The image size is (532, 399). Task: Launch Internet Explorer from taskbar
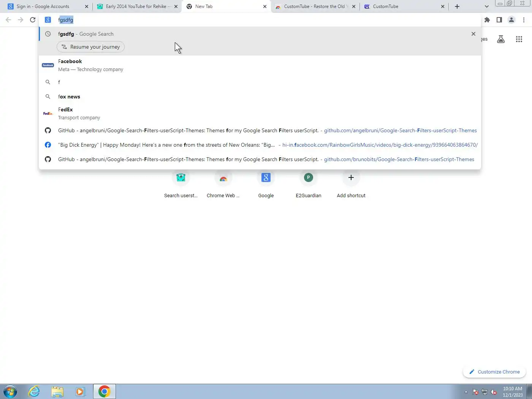[x=34, y=391]
